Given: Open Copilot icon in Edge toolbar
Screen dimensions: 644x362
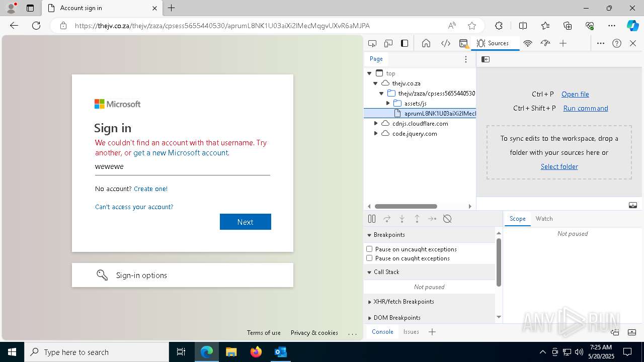Looking at the screenshot, I should point(632,26).
